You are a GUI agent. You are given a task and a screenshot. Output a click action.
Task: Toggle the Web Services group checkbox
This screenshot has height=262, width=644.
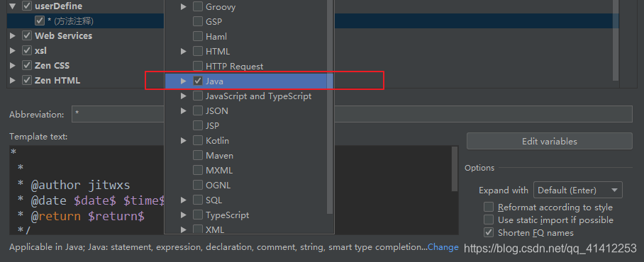tap(27, 35)
